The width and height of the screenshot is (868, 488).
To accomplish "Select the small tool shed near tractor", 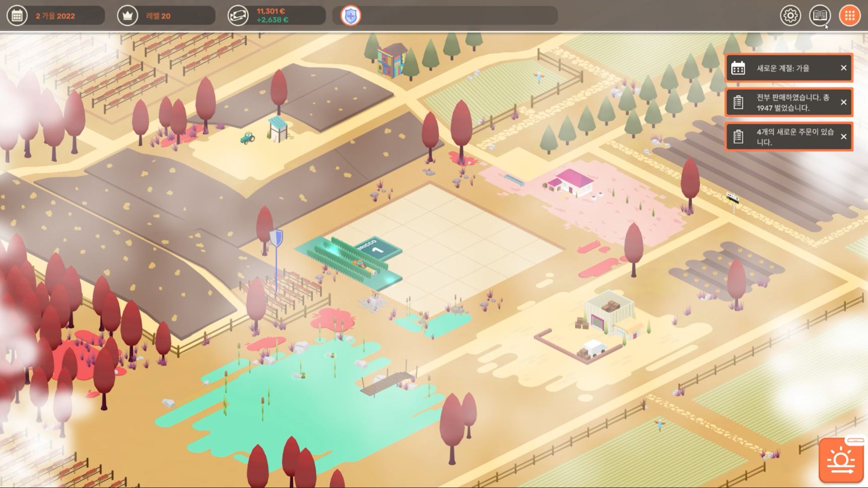I will click(278, 128).
